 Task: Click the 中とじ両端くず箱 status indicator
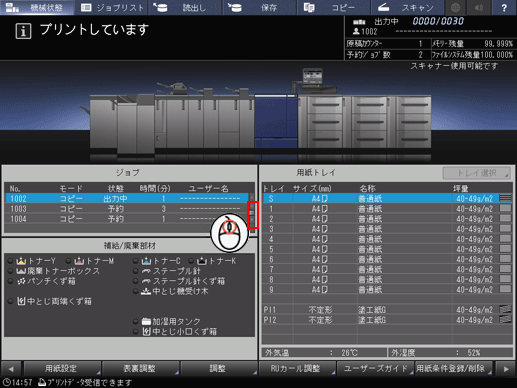point(10,301)
